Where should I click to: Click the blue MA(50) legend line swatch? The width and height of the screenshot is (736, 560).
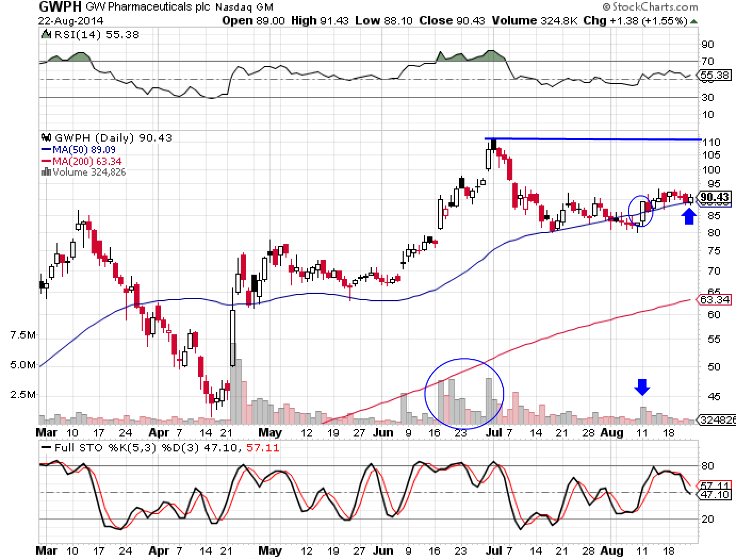tap(46, 150)
